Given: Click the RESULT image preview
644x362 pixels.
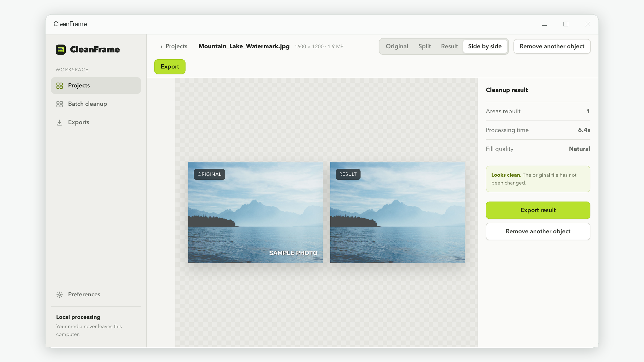Looking at the screenshot, I should tap(397, 213).
